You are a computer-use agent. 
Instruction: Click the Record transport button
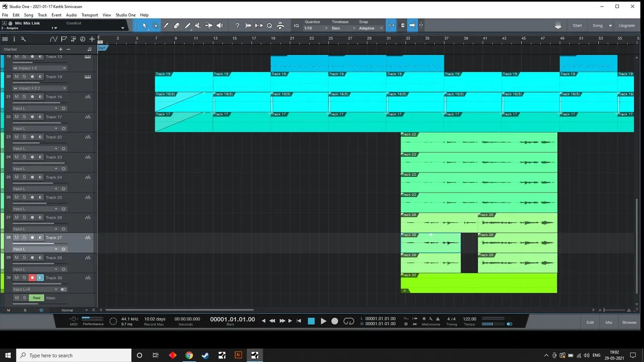(x=335, y=321)
